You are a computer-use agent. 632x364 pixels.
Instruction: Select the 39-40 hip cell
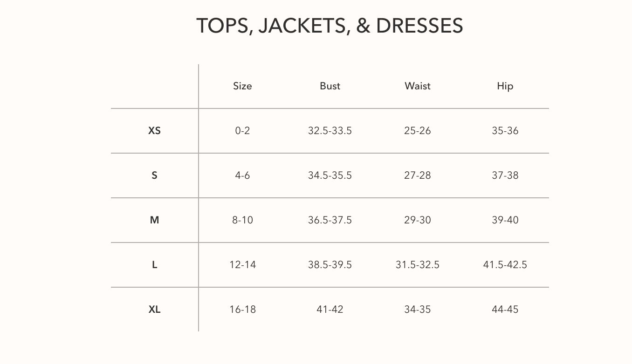point(505,220)
